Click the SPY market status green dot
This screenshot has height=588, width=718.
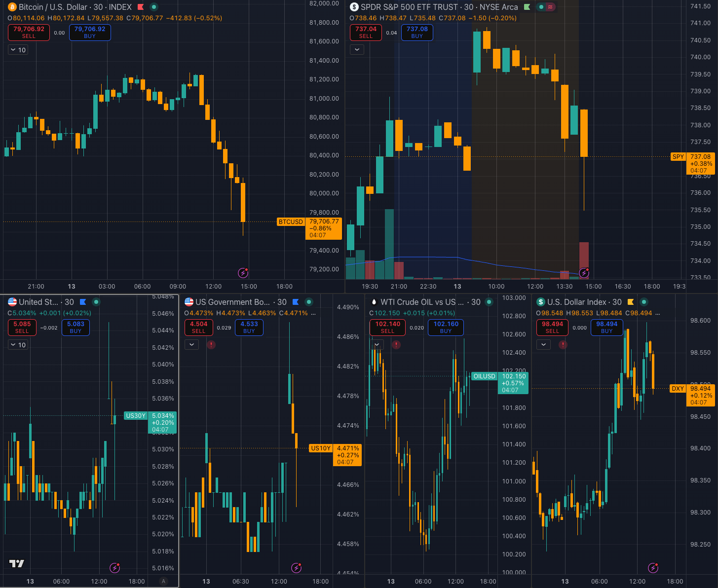click(541, 7)
